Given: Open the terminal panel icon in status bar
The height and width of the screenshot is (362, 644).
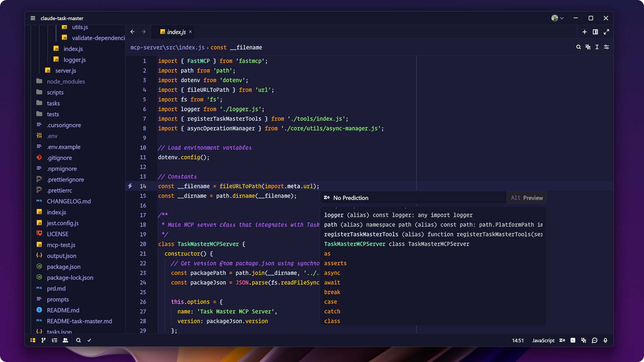Looking at the screenshot, I should [x=573, y=340].
